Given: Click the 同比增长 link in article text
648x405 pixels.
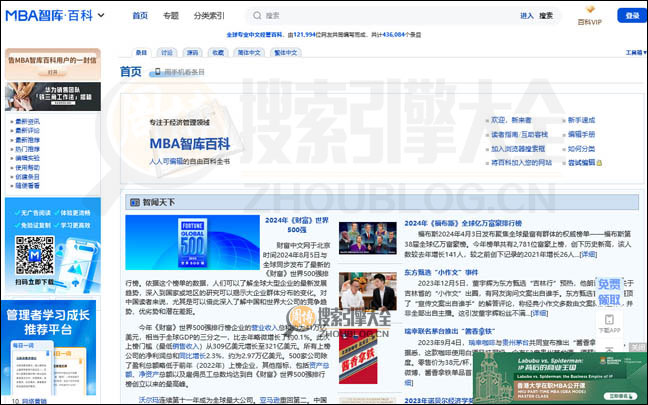Looking at the screenshot, I should (192, 356).
